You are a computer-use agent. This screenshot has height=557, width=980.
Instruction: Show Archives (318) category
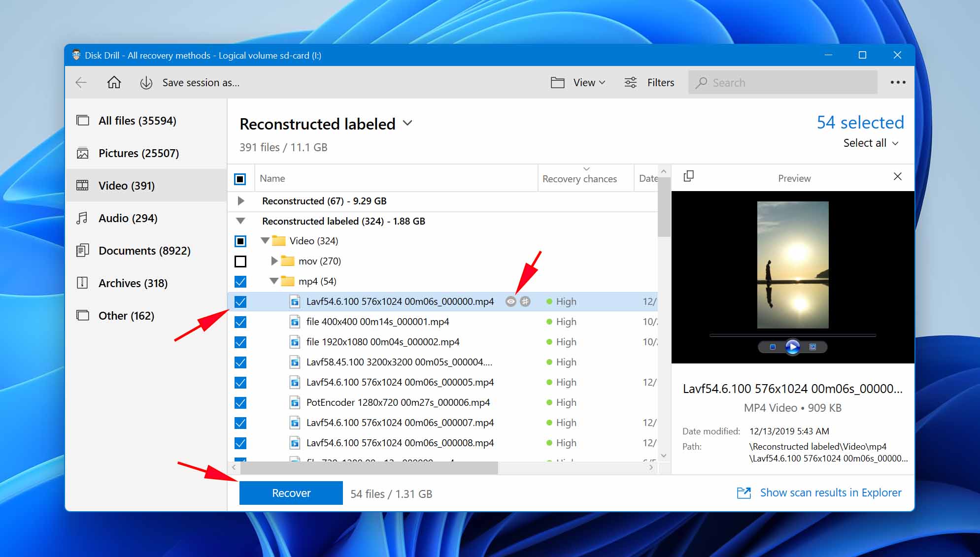(146, 283)
